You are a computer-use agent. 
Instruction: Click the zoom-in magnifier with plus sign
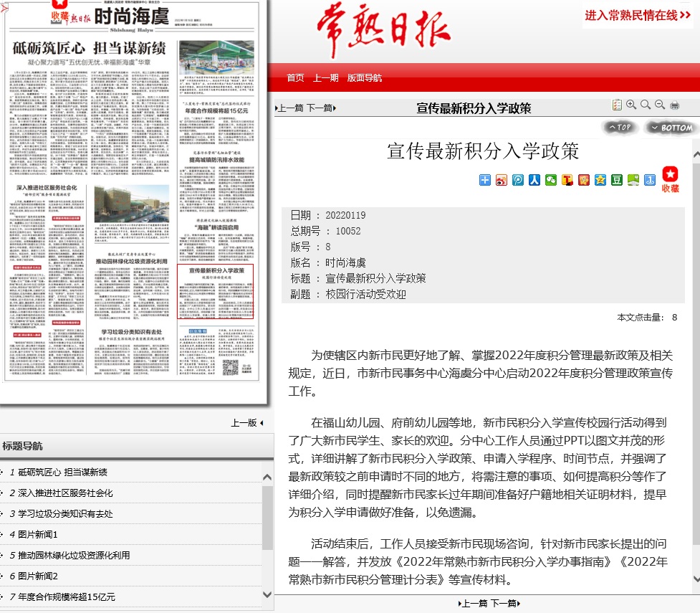(631, 105)
